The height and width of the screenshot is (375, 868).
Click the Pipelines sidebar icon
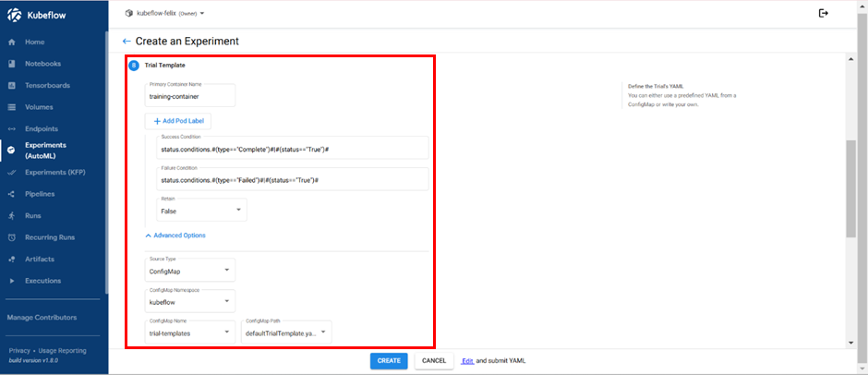pyautogui.click(x=12, y=194)
